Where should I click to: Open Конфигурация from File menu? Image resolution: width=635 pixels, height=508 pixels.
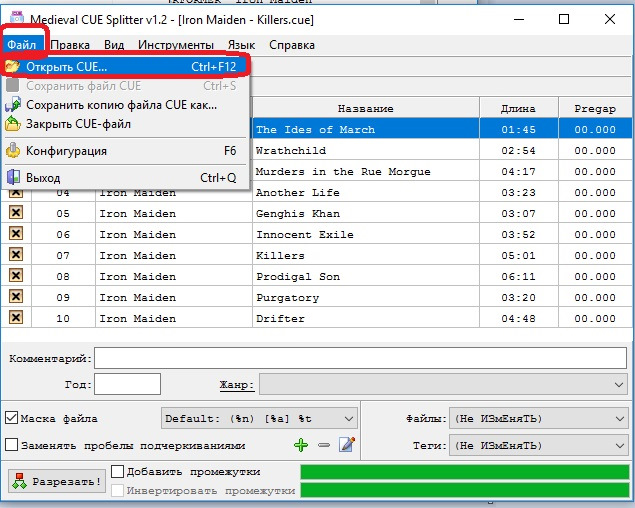click(126, 151)
